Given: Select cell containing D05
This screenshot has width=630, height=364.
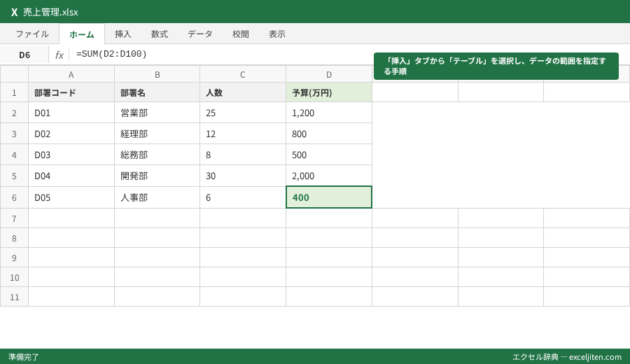Looking at the screenshot, I should click(71, 197).
